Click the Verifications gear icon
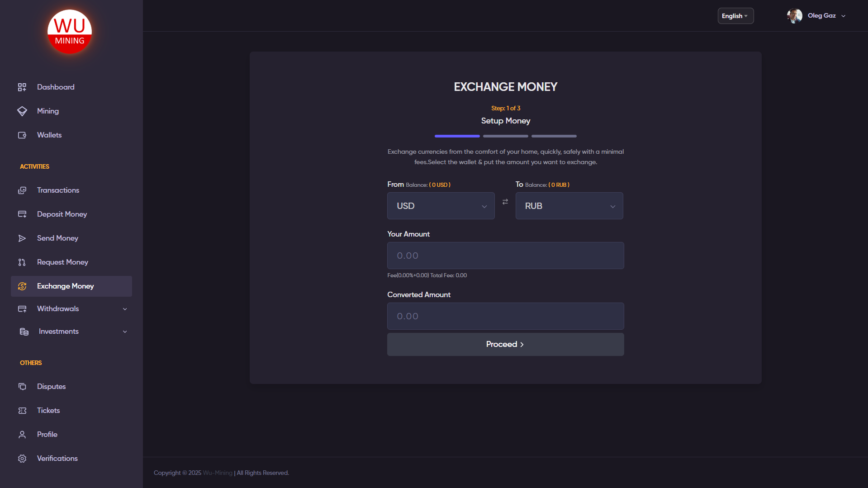Screen dimensions: 868x488 [x=22, y=459]
